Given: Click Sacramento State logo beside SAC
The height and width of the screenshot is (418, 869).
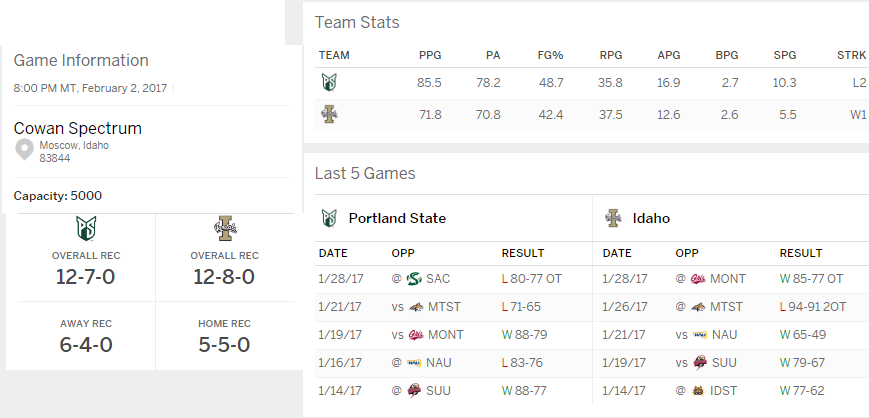Looking at the screenshot, I should (414, 279).
